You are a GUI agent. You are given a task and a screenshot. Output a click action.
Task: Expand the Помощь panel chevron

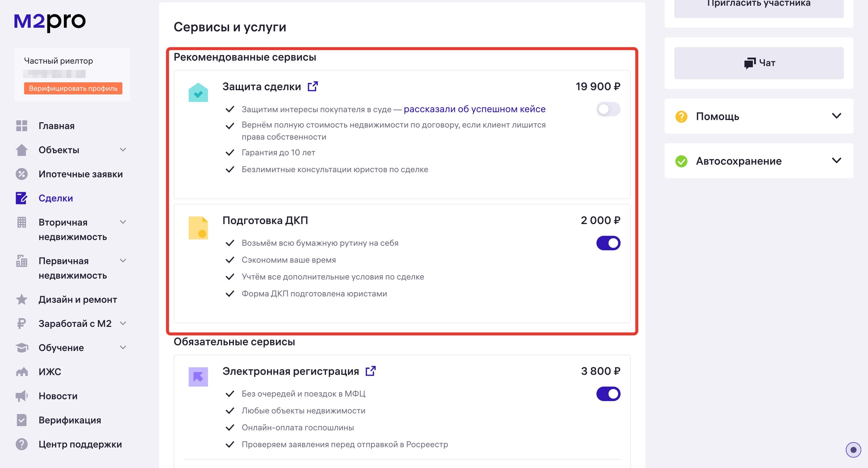click(x=836, y=116)
